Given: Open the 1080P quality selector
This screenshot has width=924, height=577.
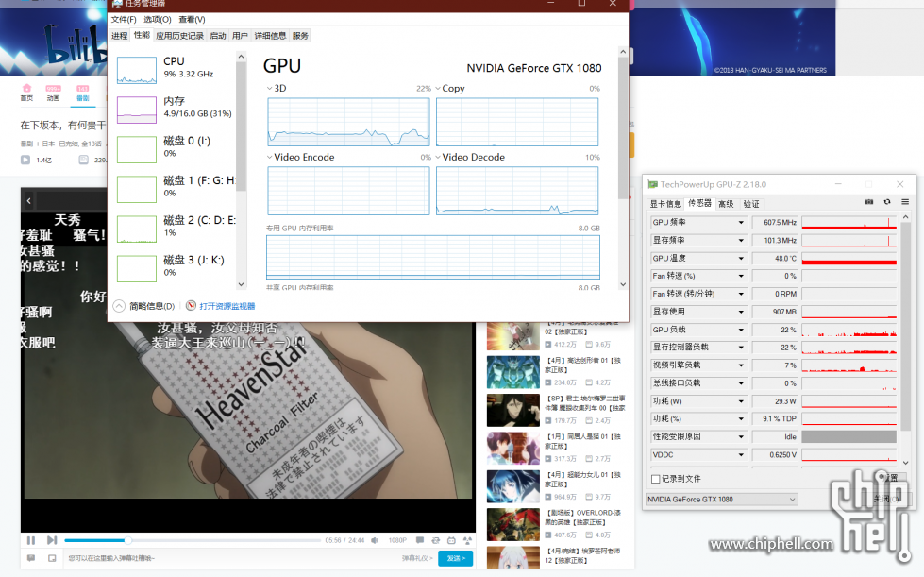Looking at the screenshot, I should (x=397, y=540).
